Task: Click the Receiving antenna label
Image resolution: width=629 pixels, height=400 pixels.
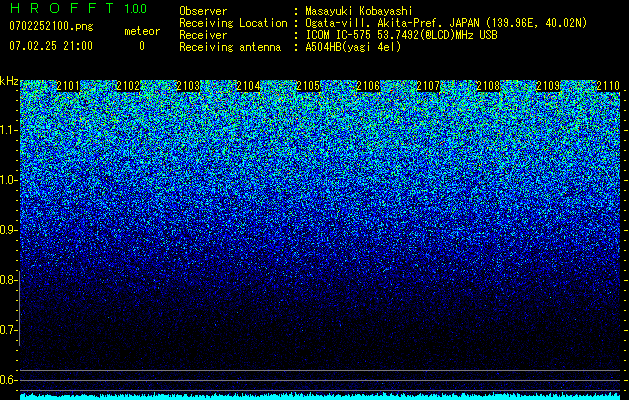Action: (x=230, y=47)
